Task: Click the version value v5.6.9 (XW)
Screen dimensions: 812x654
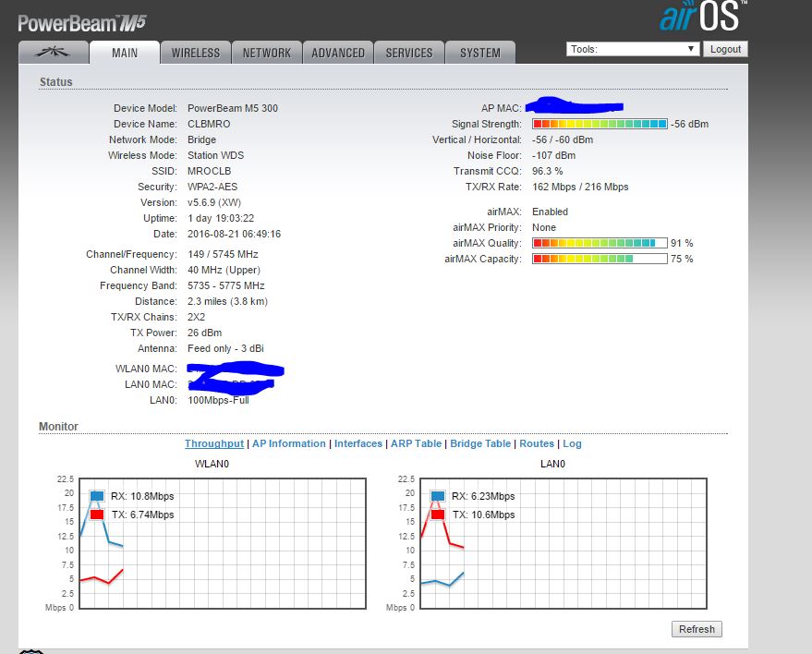Action: [x=214, y=202]
